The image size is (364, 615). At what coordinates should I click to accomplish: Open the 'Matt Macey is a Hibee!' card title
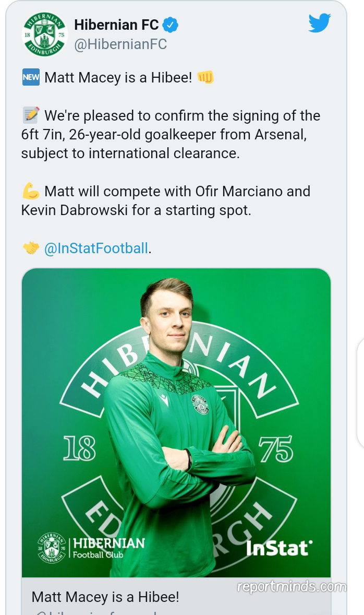[105, 597]
